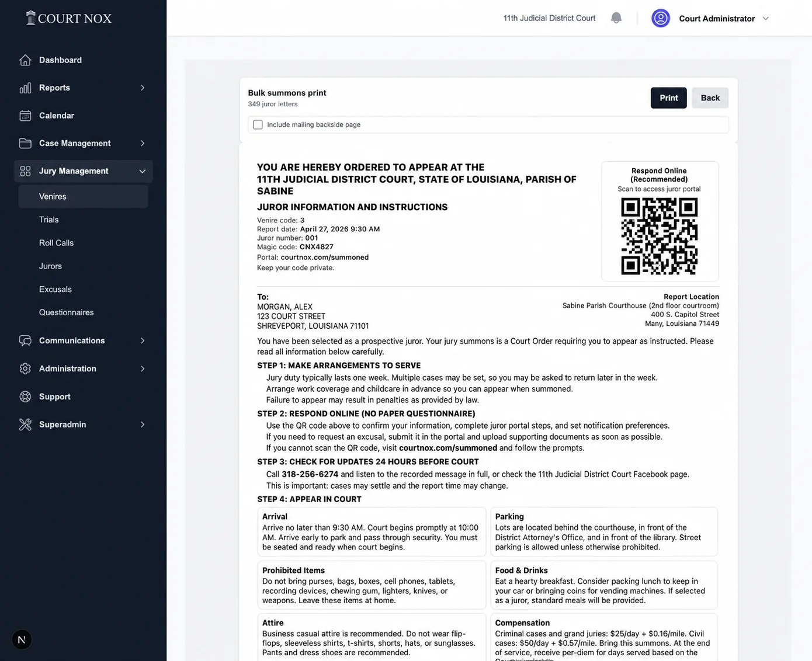Click the Reports bar chart icon
Image resolution: width=812 pixels, height=661 pixels.
point(25,88)
